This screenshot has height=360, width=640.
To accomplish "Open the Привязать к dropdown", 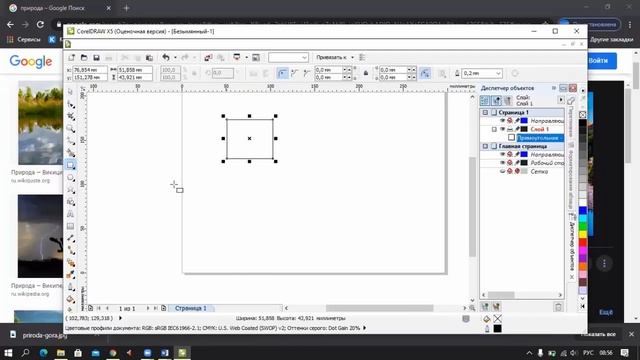I will click(352, 58).
